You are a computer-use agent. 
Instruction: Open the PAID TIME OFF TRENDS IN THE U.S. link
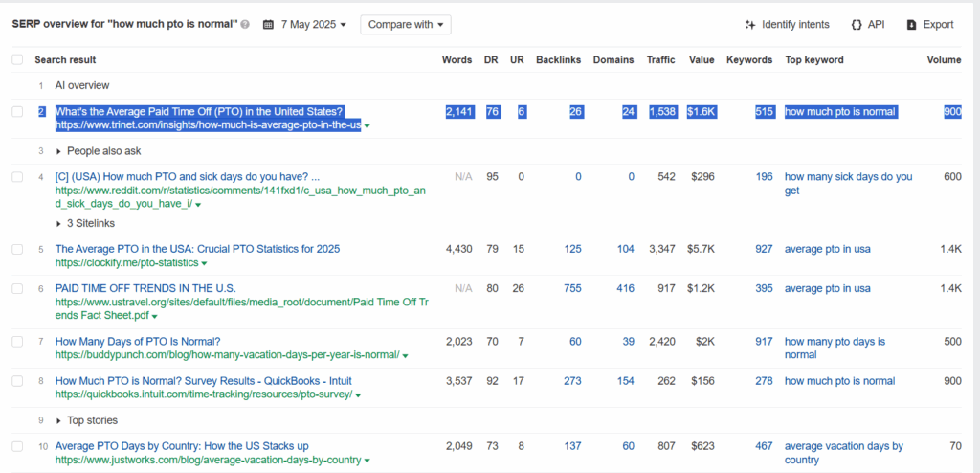coord(145,288)
